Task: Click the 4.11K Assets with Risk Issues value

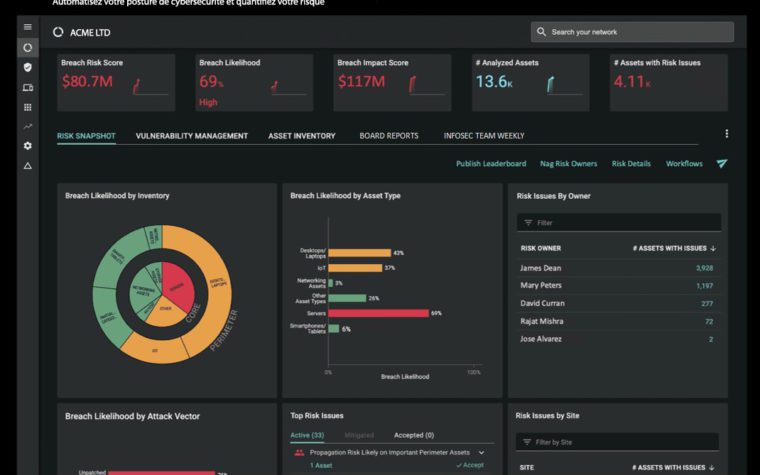Action: (x=632, y=81)
